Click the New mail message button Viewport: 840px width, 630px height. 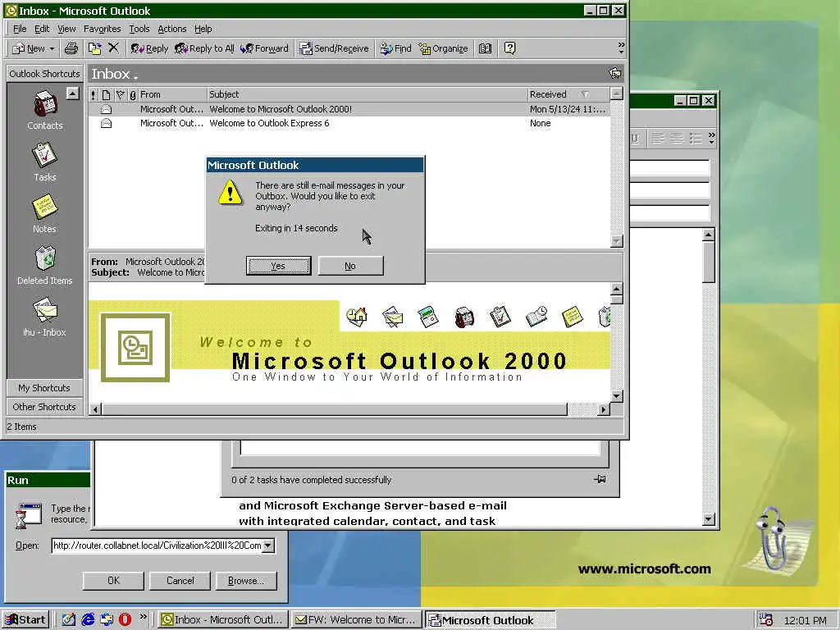coord(29,48)
